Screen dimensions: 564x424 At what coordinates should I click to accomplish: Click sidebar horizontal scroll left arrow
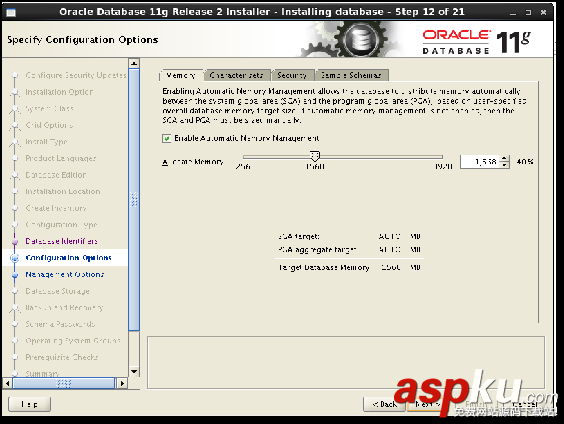[7, 383]
